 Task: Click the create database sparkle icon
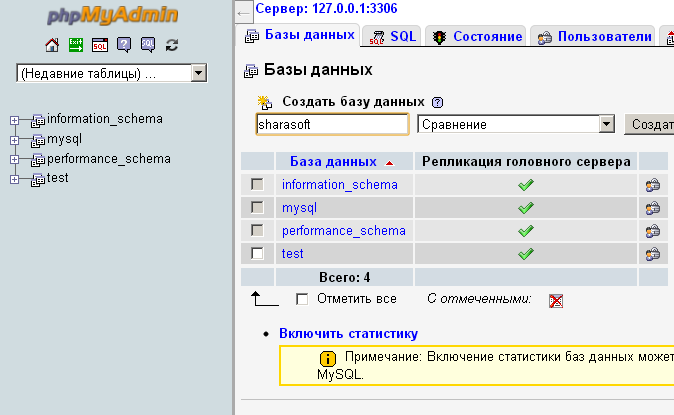click(x=265, y=102)
